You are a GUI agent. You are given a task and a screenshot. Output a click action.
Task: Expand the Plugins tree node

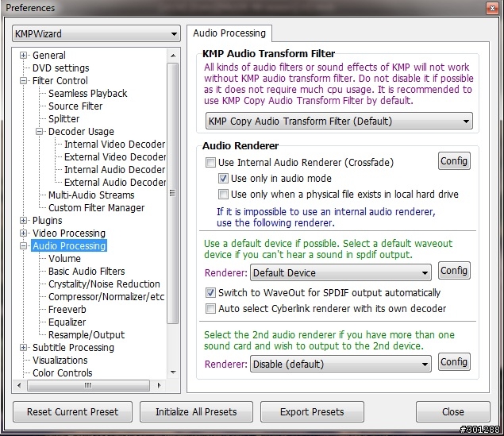(23, 221)
